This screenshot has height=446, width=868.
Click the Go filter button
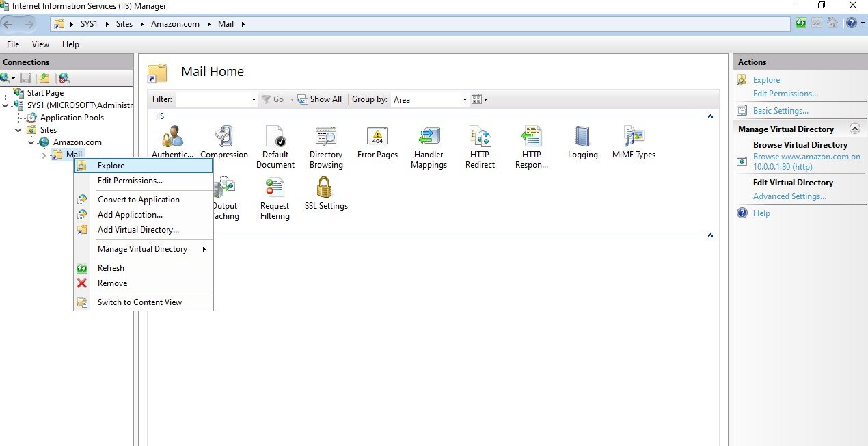(273, 99)
